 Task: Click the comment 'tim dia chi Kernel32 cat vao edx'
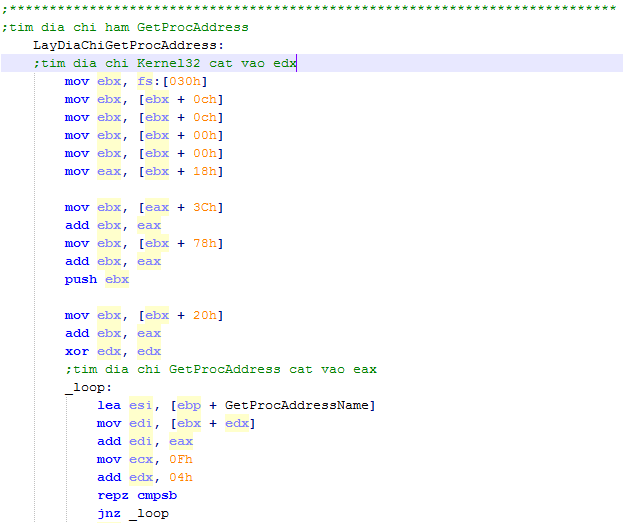click(x=165, y=64)
